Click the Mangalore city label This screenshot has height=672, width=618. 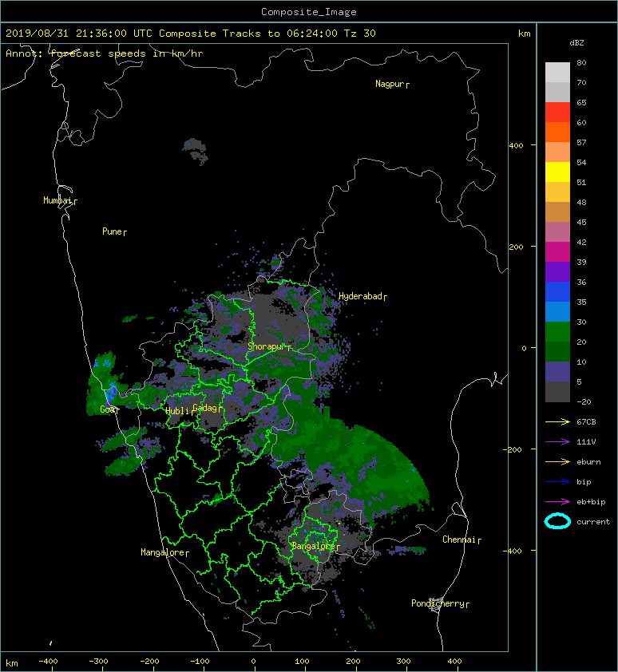163,552
